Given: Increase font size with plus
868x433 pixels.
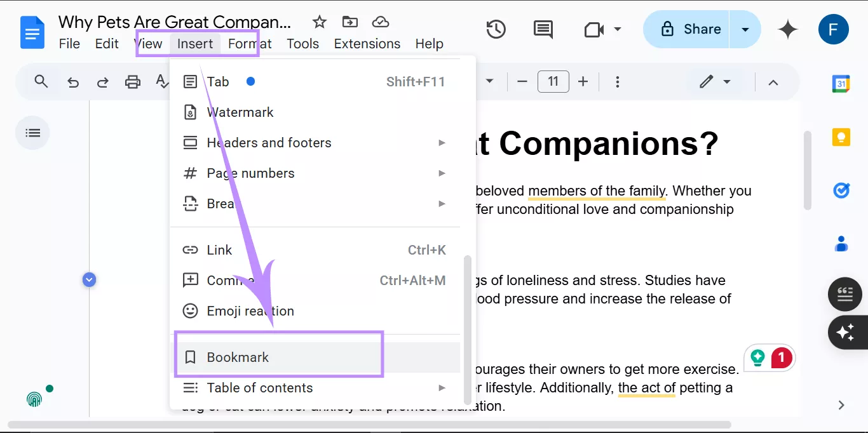Looking at the screenshot, I should 583,82.
